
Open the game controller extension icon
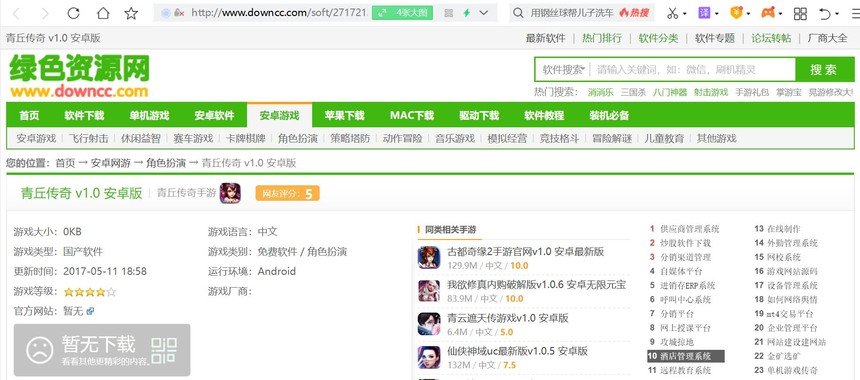[769, 13]
